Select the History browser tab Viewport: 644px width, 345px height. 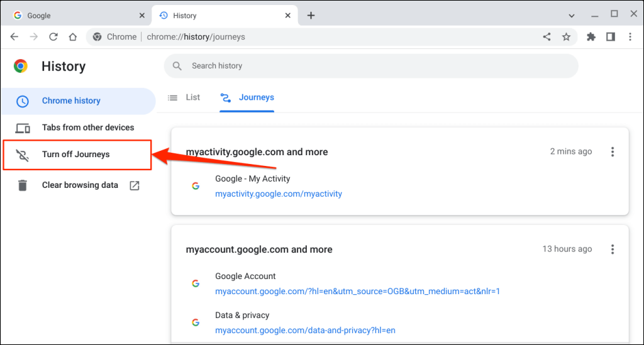[225, 16]
